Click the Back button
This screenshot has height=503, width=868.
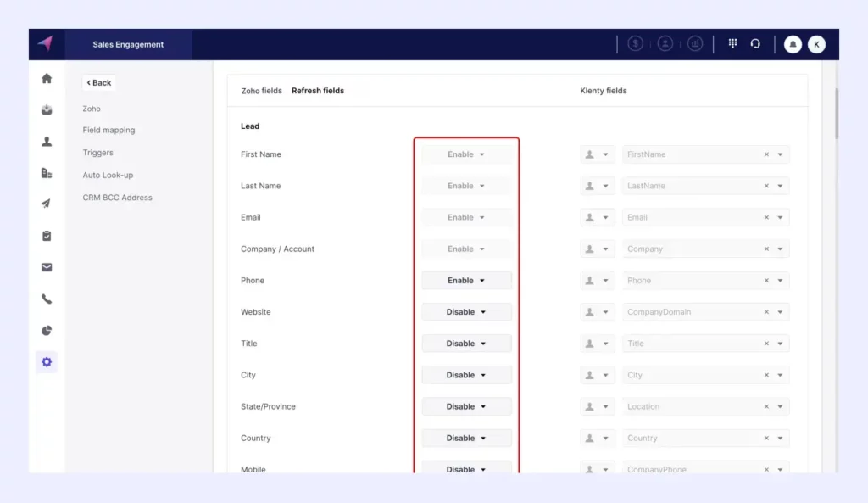click(99, 83)
